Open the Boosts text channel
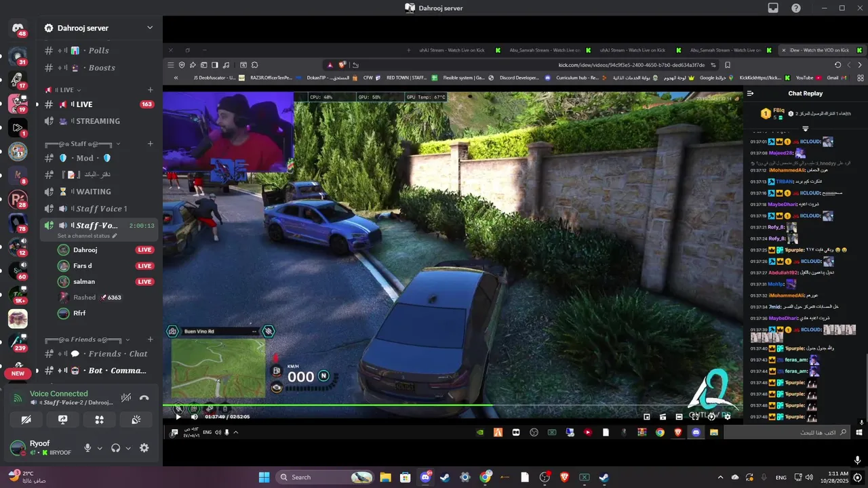 (99, 68)
